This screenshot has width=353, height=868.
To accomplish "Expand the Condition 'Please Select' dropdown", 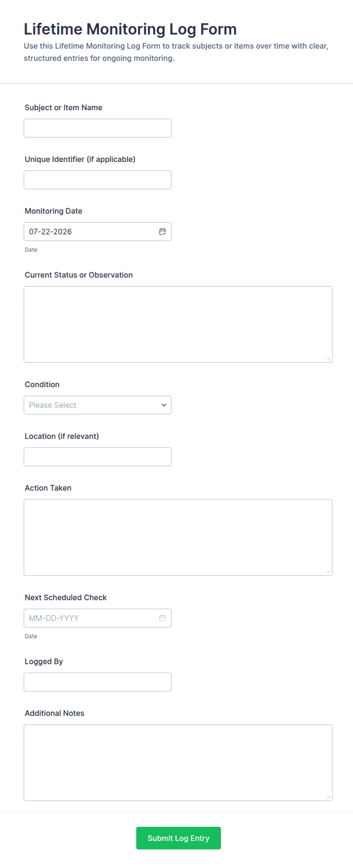I will coord(98,405).
